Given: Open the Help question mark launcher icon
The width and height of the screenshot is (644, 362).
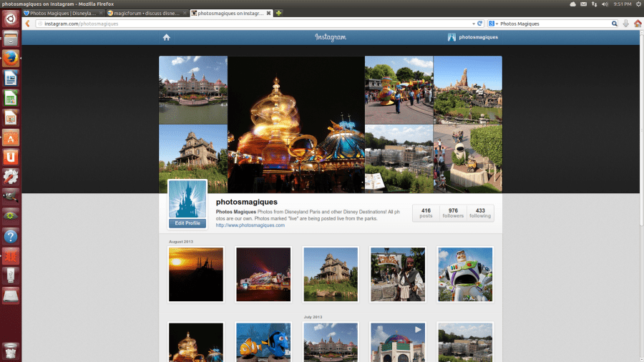Looking at the screenshot, I should tap(11, 236).
